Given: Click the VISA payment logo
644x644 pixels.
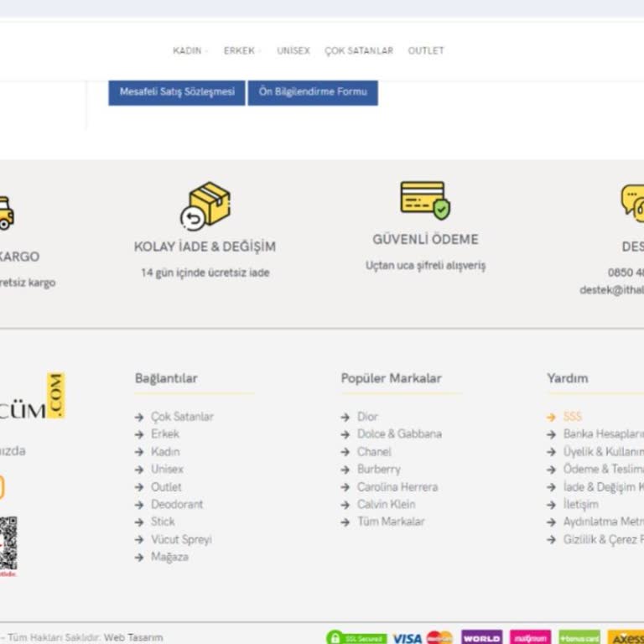Looking at the screenshot, I should pyautogui.click(x=407, y=638).
